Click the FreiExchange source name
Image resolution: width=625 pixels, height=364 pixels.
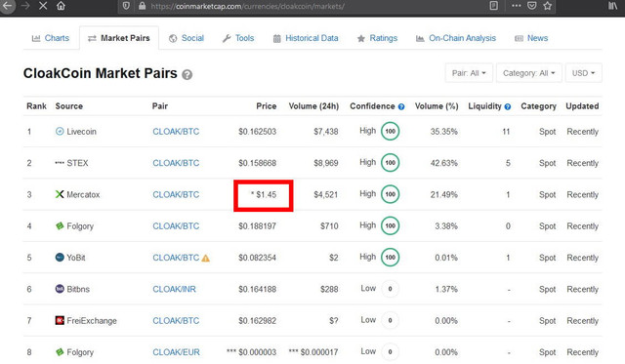pos(92,321)
